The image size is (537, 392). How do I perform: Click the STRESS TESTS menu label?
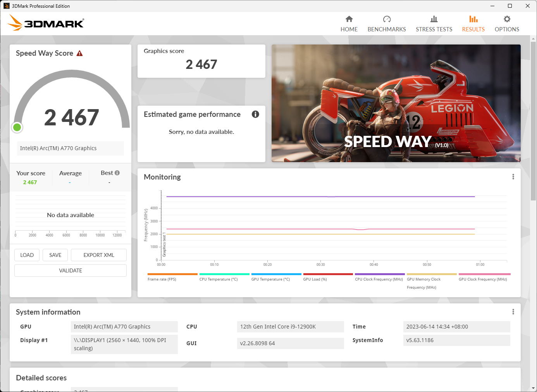click(434, 29)
